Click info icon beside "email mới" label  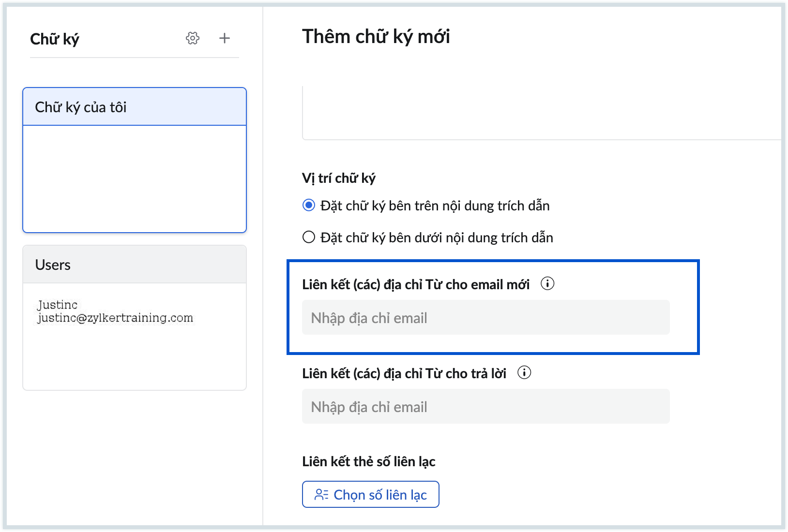[x=547, y=283]
